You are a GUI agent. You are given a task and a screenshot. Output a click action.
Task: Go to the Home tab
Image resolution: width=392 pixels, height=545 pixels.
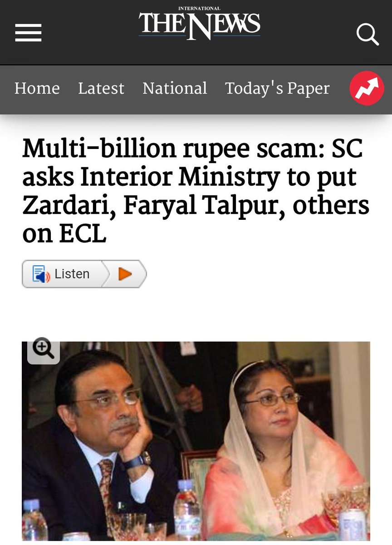point(37,88)
